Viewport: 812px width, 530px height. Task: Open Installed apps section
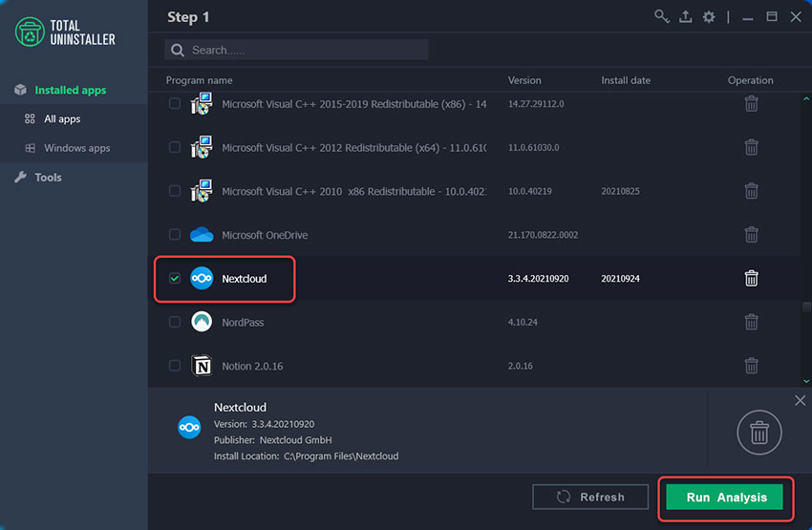[x=71, y=90]
